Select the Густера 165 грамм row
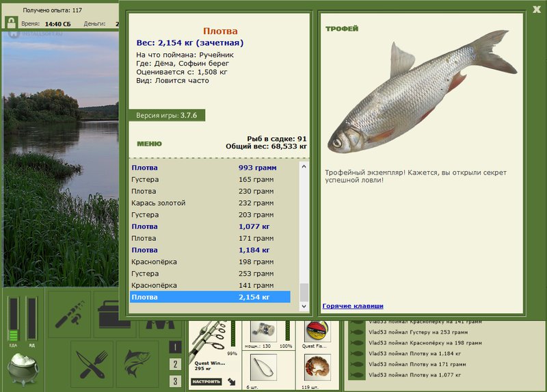The height and width of the screenshot is (392, 547). (210, 179)
